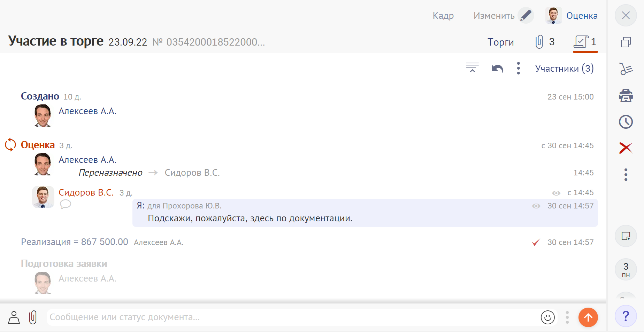Click the red X delete icon
Screen dimensions: 644x332
[626, 148]
